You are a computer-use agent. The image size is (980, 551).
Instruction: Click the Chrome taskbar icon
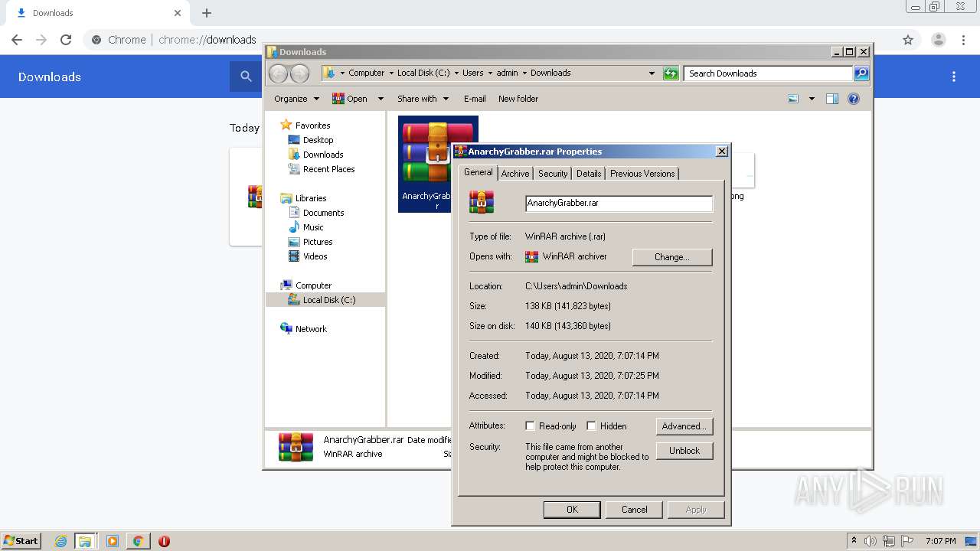click(138, 541)
